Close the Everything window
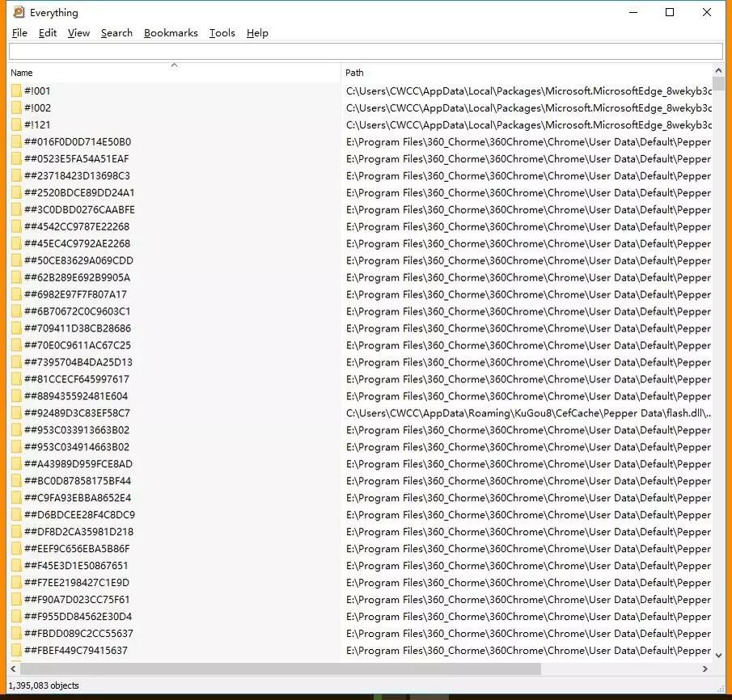Screen dimensions: 732x700 point(707,12)
